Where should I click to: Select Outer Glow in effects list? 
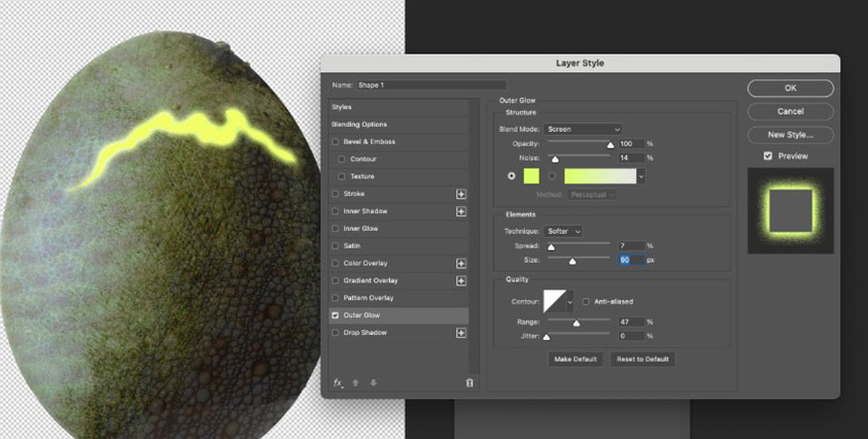(399, 315)
